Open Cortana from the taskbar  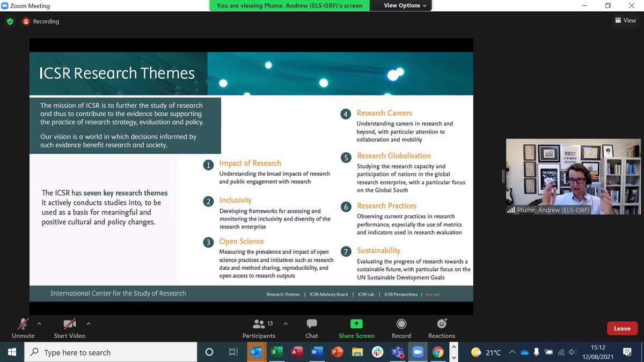coord(209,352)
